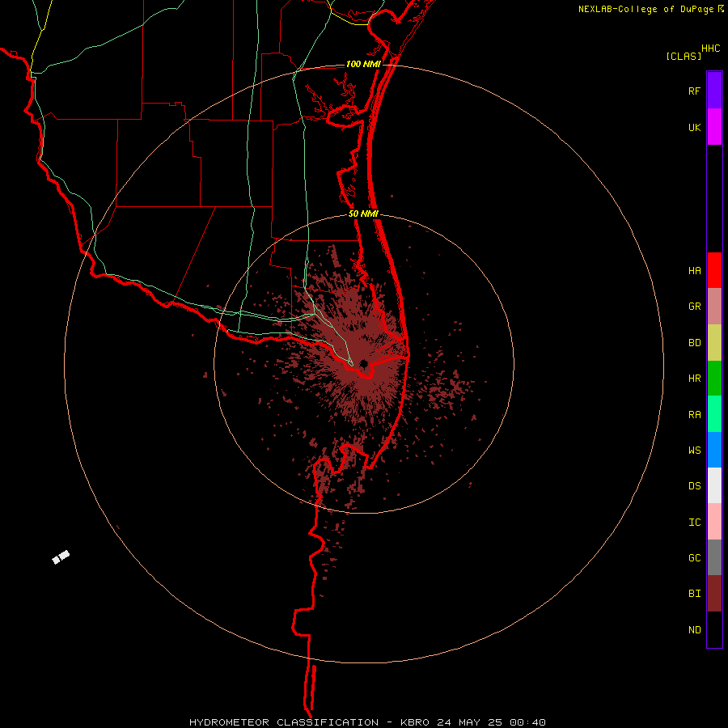
Task: Select the GR pink legend swatch
Action: pos(714,307)
